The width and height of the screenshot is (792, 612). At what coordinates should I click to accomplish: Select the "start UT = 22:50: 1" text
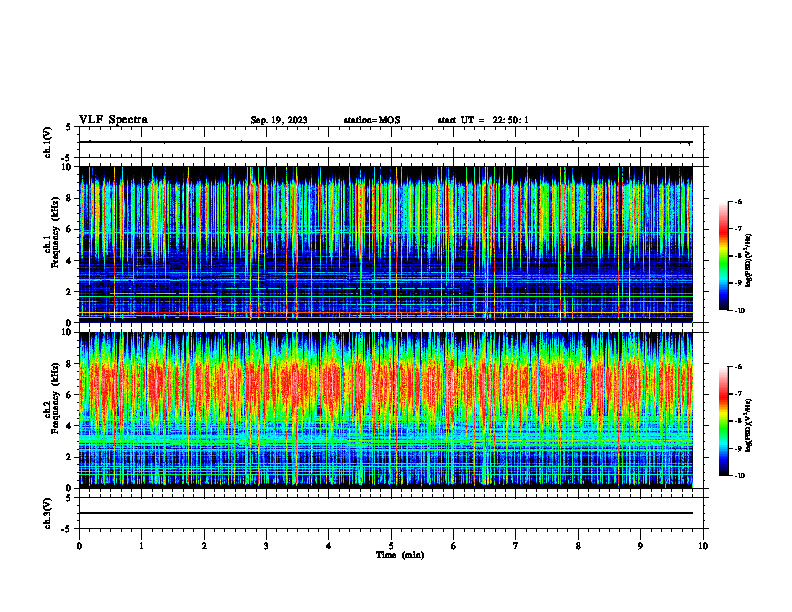click(x=483, y=120)
